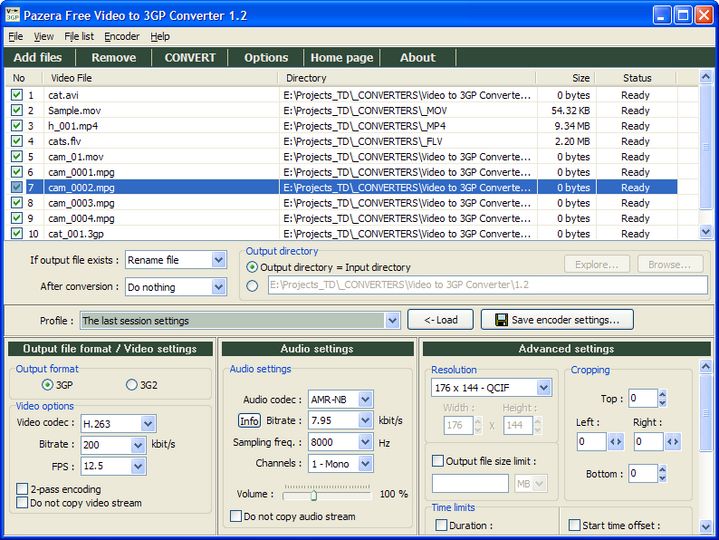Image resolution: width=719 pixels, height=540 pixels.
Task: Click the Video File column header
Action: pos(160,78)
